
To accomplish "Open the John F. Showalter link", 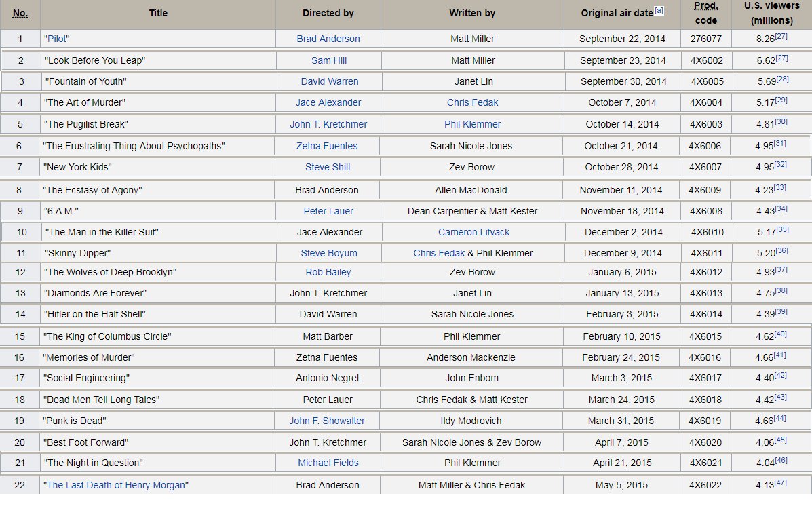I will (x=327, y=421).
